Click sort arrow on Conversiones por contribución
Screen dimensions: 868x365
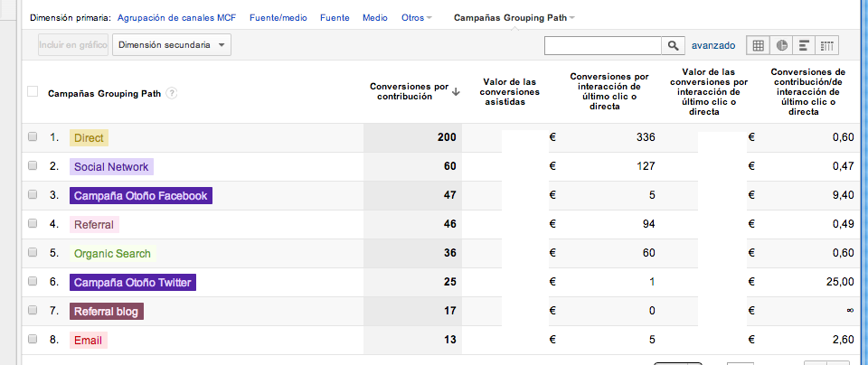click(x=457, y=91)
